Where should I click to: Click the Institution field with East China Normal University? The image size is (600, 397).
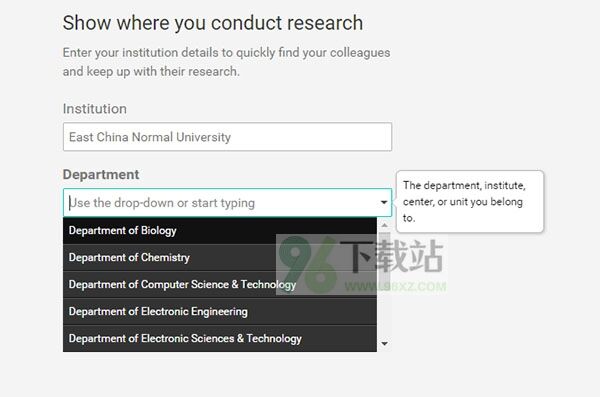227,137
